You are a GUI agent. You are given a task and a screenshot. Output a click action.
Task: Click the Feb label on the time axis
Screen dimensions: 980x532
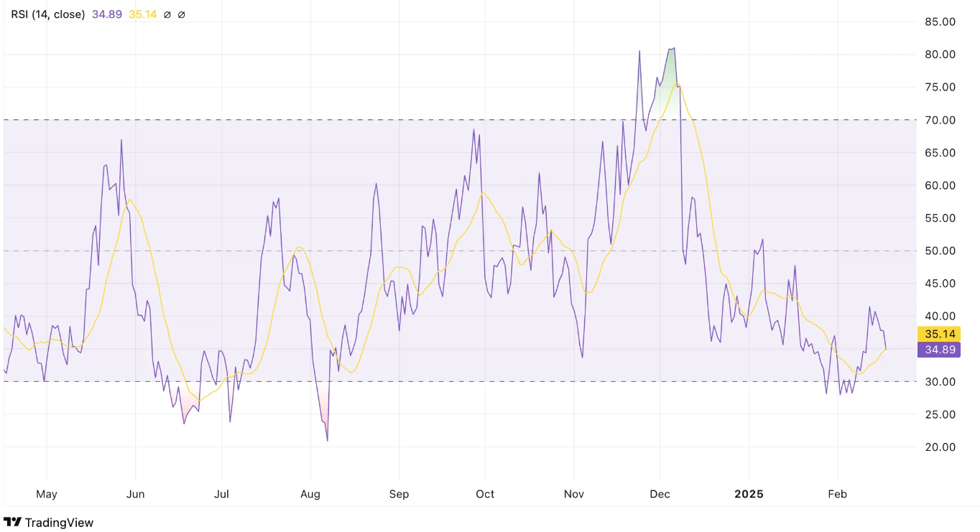837,494
